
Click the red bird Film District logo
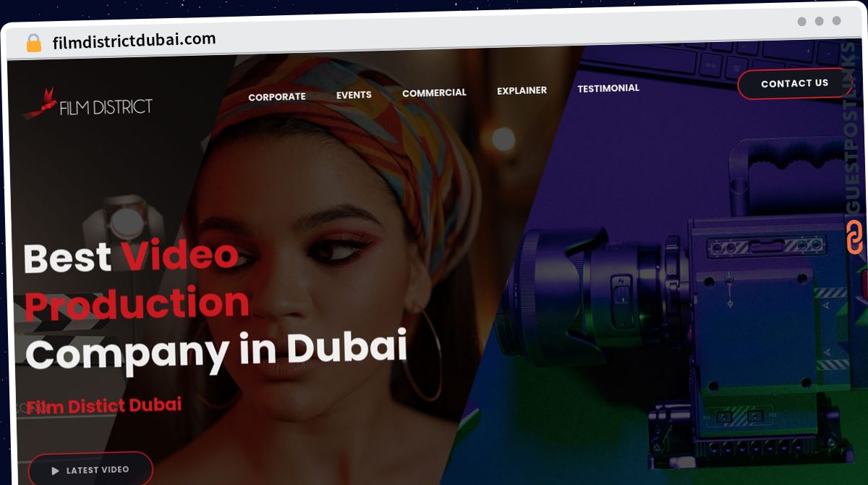pos(88,104)
